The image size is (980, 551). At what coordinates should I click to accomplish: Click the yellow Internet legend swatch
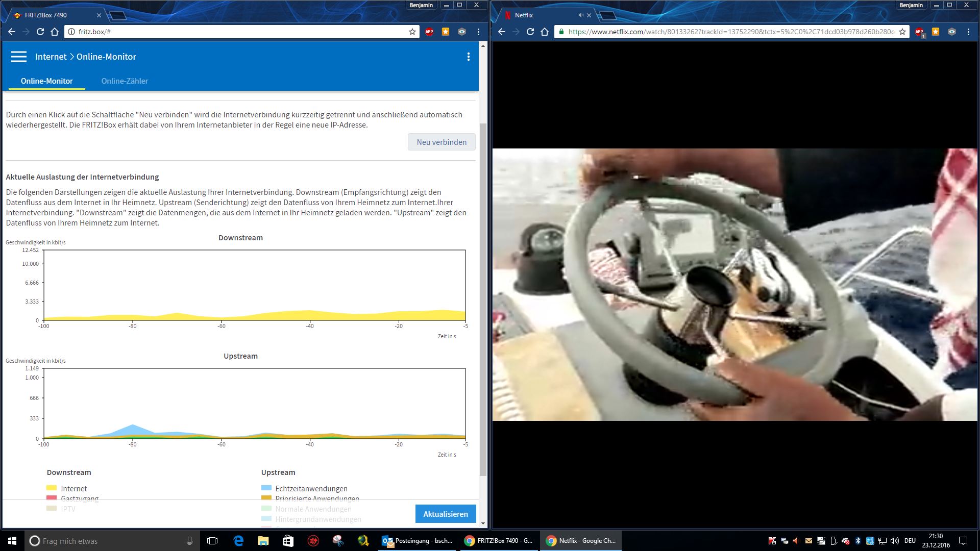point(52,488)
